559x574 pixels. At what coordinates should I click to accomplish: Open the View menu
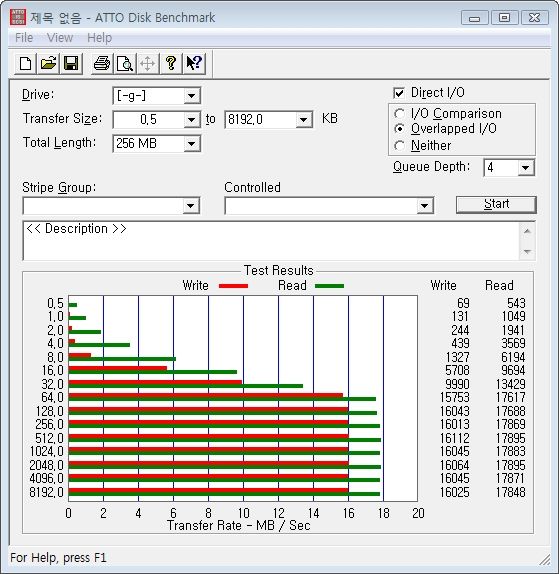(x=60, y=38)
